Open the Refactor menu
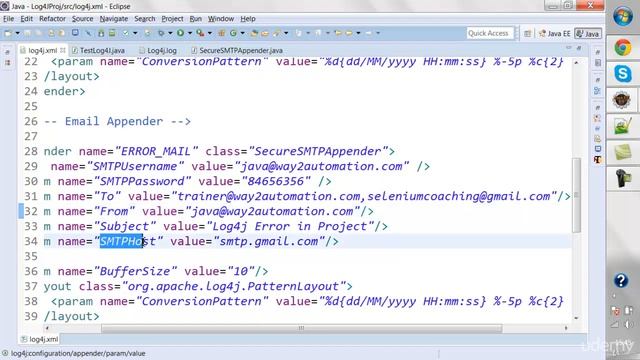This screenshot has height=360, width=640. click(x=52, y=19)
